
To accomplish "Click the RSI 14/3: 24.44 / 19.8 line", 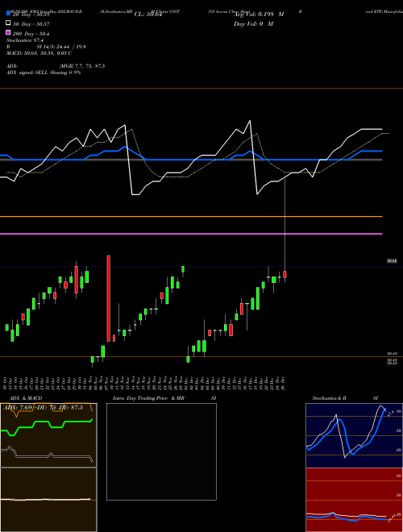I will 46,47.
